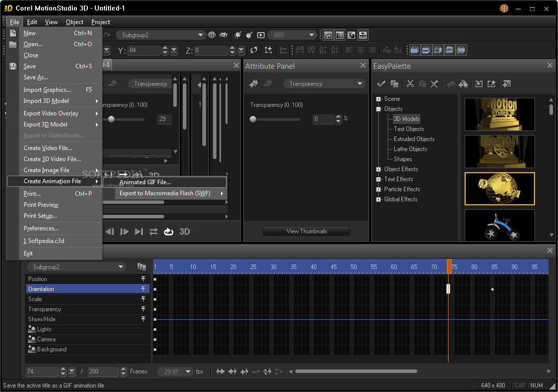The image size is (558, 392).
Task: Expand the Scene tree node
Action: click(378, 99)
